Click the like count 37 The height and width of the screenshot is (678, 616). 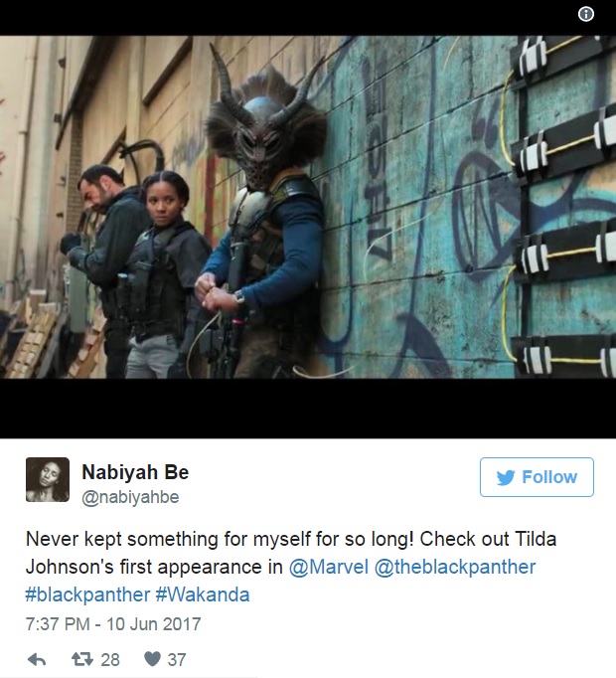click(177, 660)
